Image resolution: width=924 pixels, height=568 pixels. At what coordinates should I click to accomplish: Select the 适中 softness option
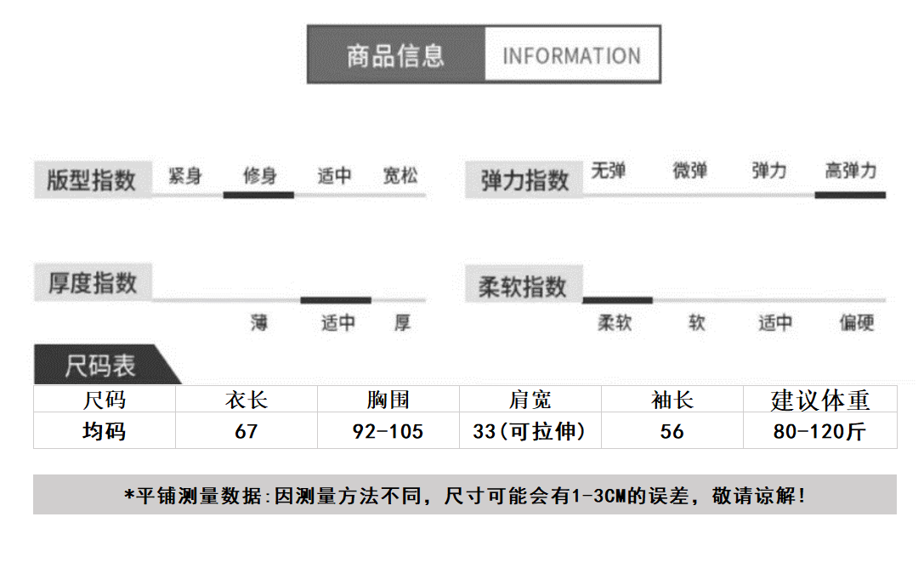pyautogui.click(x=775, y=322)
